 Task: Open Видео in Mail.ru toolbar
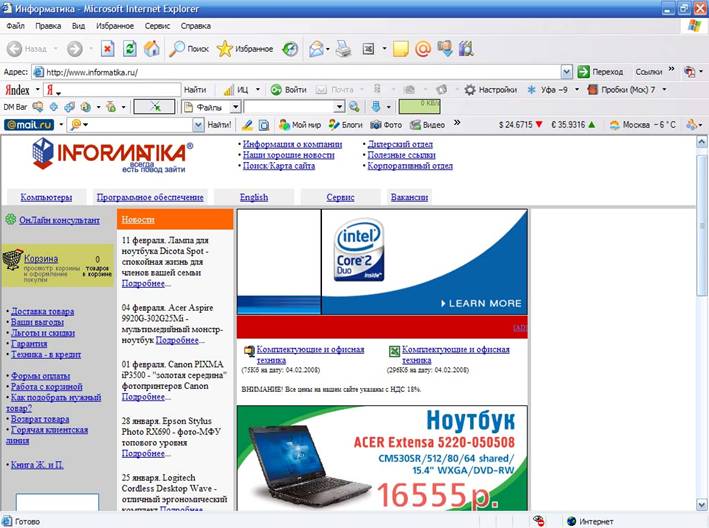pyautogui.click(x=427, y=124)
